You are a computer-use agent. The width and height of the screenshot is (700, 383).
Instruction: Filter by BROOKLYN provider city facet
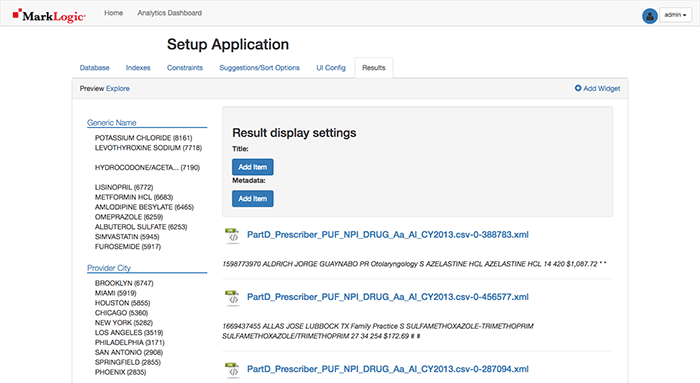[124, 283]
